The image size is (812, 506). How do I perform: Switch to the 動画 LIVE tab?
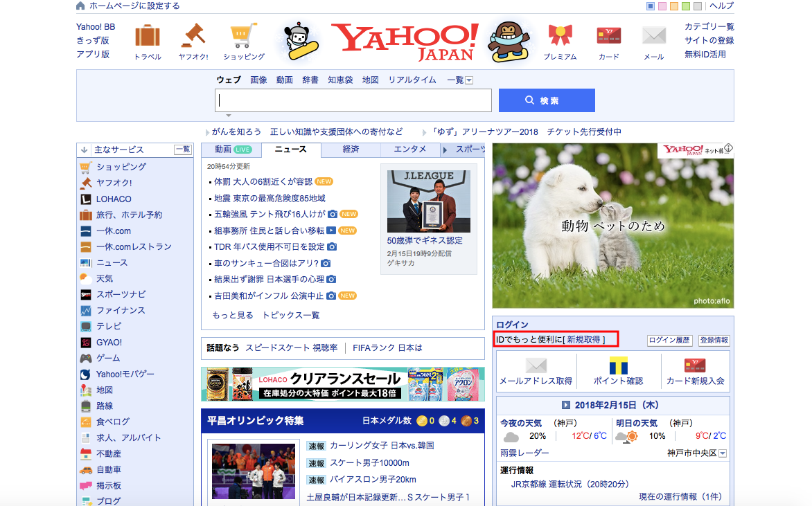coord(233,150)
